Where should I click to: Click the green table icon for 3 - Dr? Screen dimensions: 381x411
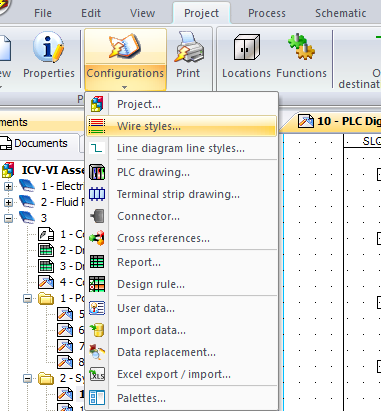point(46,266)
